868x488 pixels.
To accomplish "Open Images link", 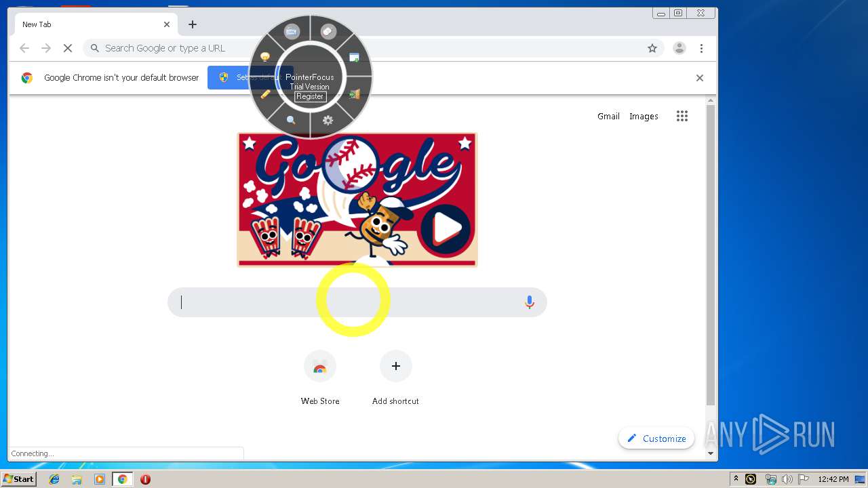I will tap(644, 117).
